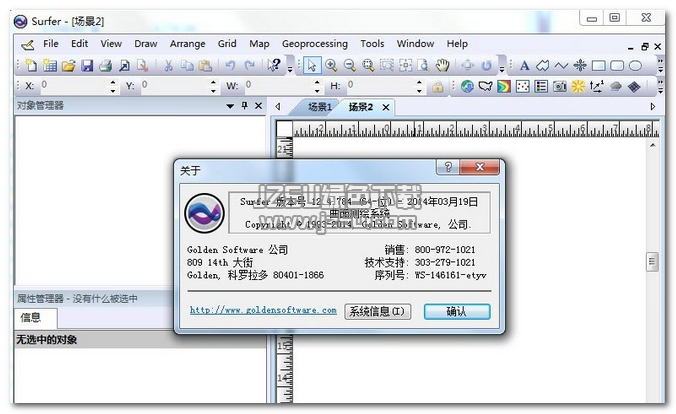Copy using the toolbar copy icon
Screen dimensions: 676x414
[x=187, y=66]
